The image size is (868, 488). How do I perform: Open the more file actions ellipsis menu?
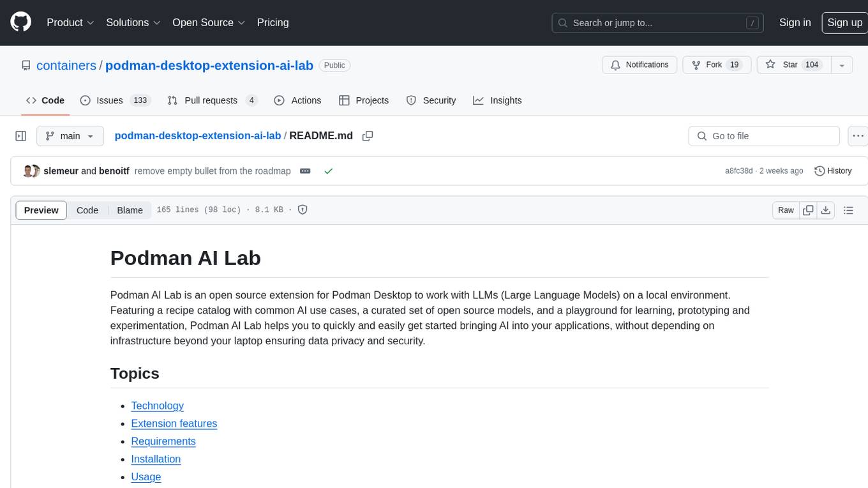pos(858,136)
